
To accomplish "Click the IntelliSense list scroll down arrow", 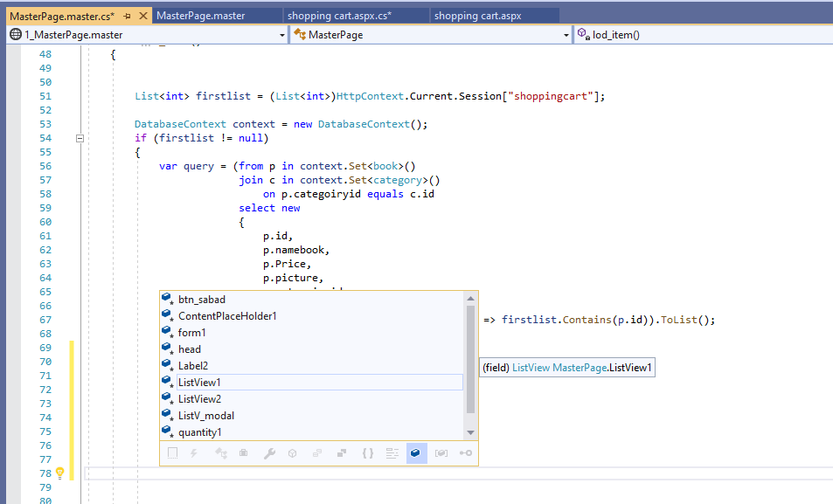I will [470, 432].
